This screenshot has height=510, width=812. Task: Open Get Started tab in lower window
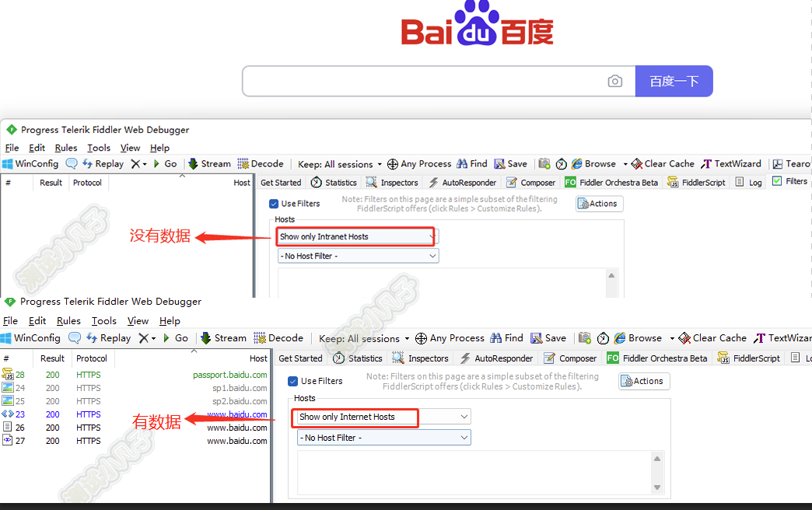click(x=300, y=358)
